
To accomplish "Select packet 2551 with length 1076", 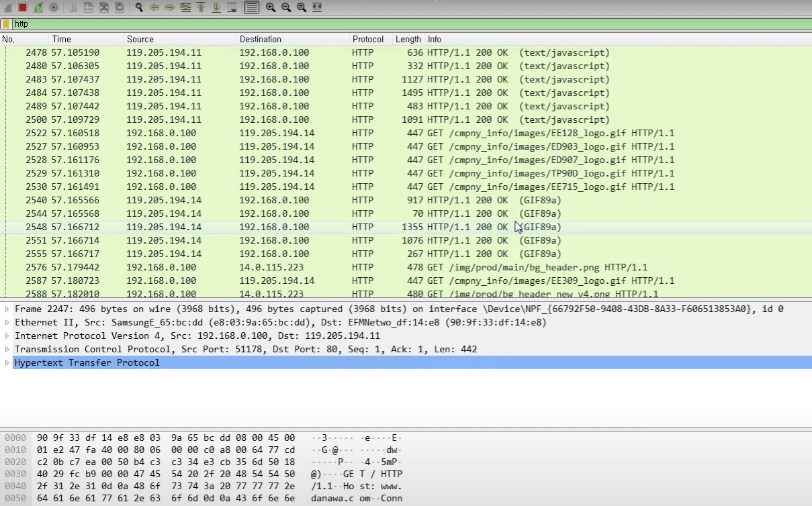I will click(x=406, y=240).
